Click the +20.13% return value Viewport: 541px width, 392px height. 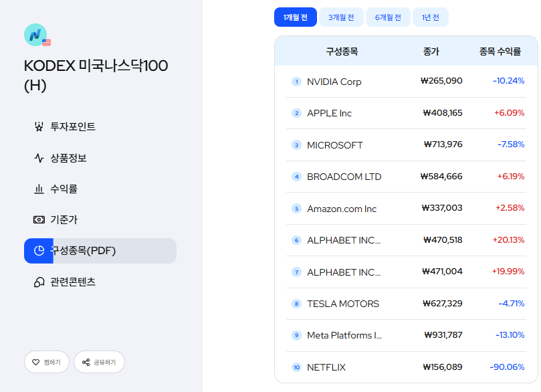(509, 240)
